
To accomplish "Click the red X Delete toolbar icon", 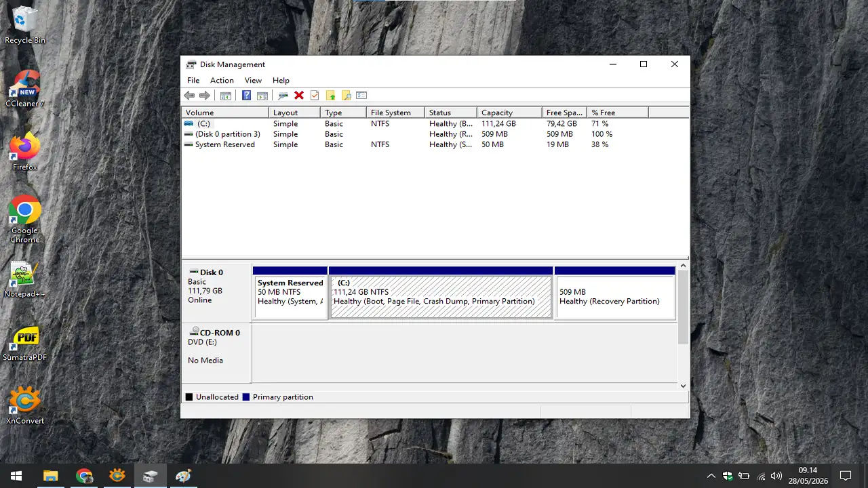I will tap(298, 96).
